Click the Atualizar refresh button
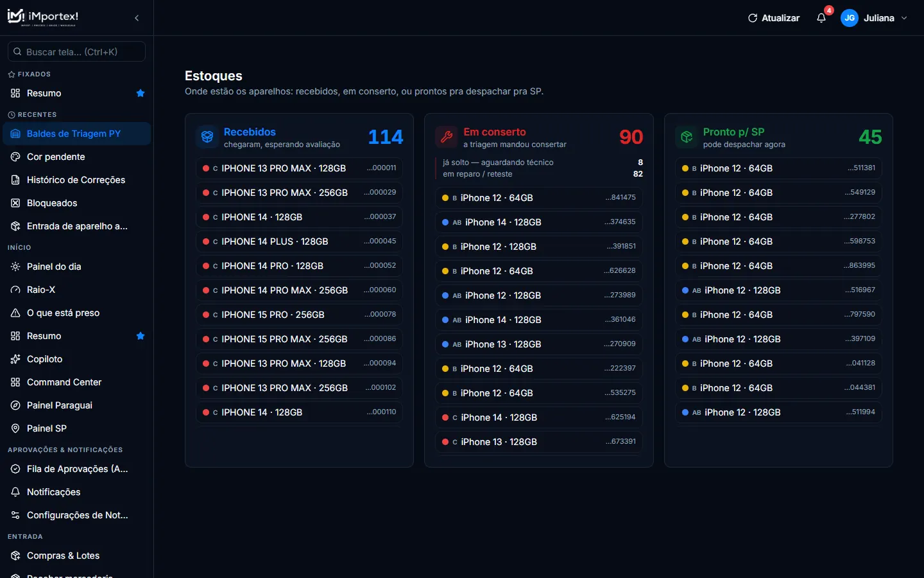The image size is (924, 578). point(774,18)
